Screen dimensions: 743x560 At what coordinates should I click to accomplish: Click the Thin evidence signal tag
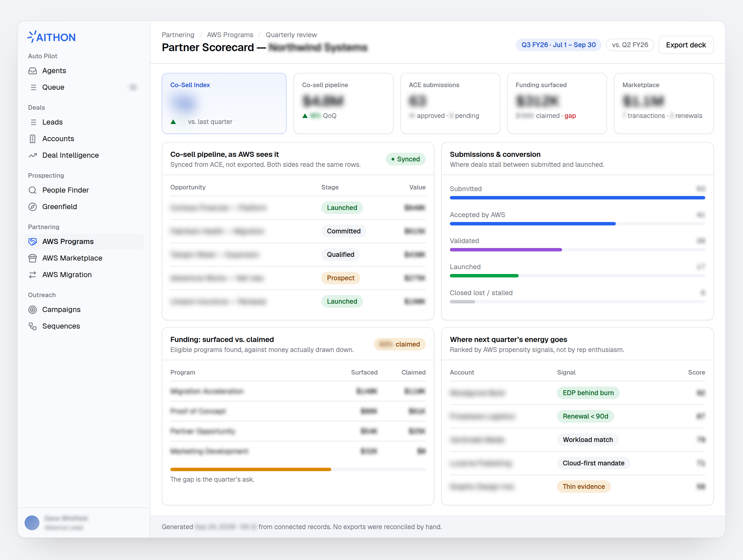click(x=584, y=487)
